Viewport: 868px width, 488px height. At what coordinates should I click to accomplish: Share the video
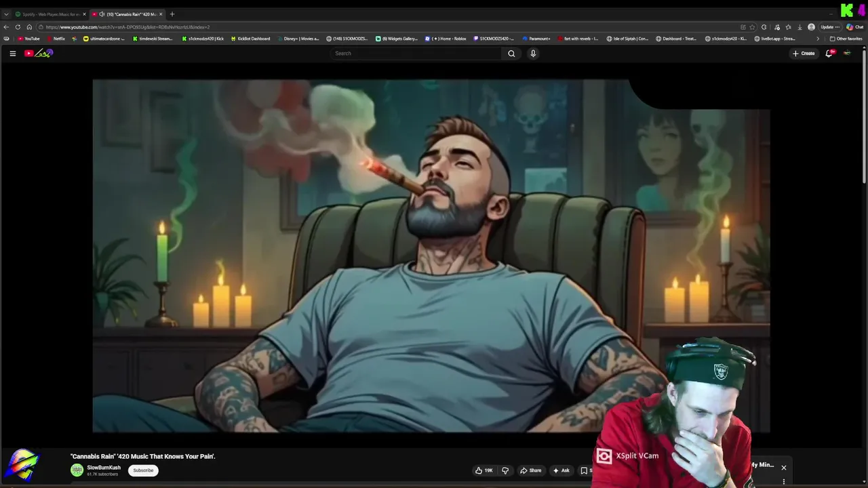[530, 470]
